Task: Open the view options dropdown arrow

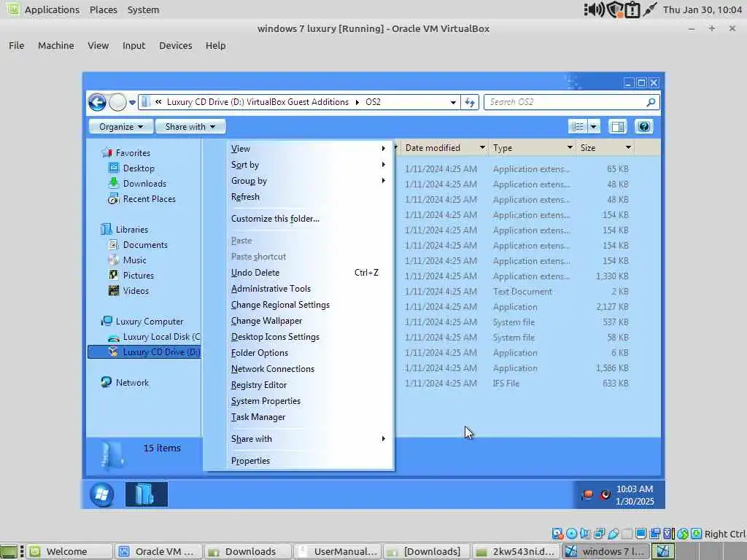Action: [594, 126]
